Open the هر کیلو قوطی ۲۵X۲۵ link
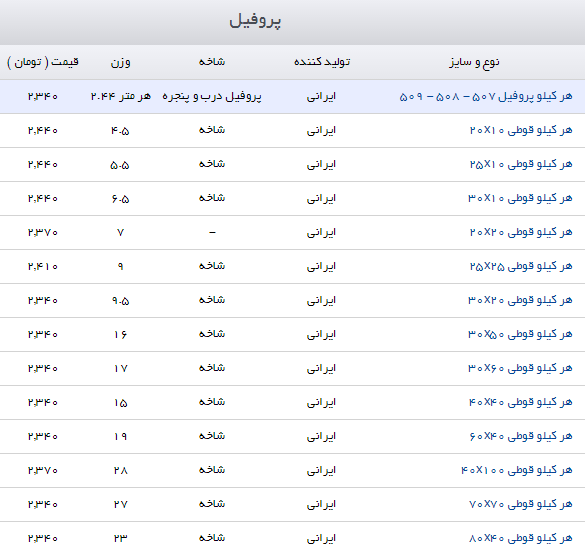Viewport: 585px width, 553px height. pyautogui.click(x=521, y=266)
